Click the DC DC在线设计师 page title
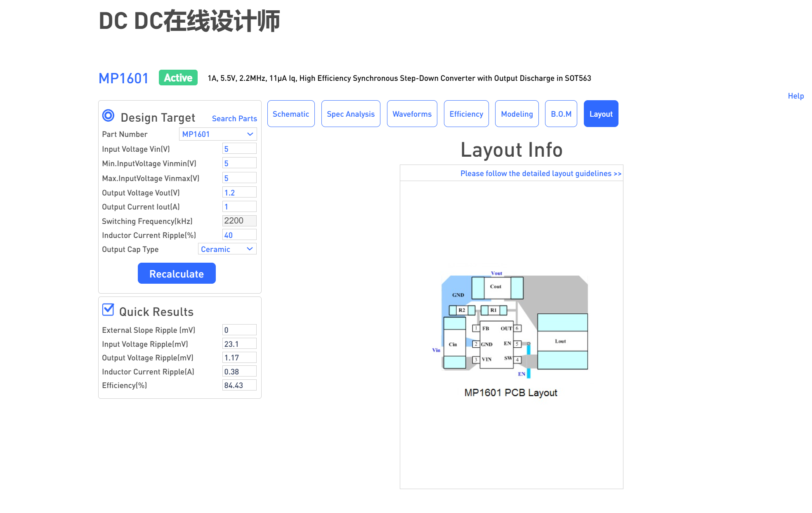 coord(189,21)
